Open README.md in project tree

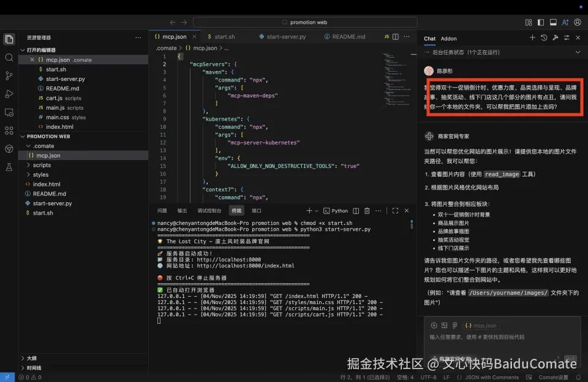[x=49, y=194]
